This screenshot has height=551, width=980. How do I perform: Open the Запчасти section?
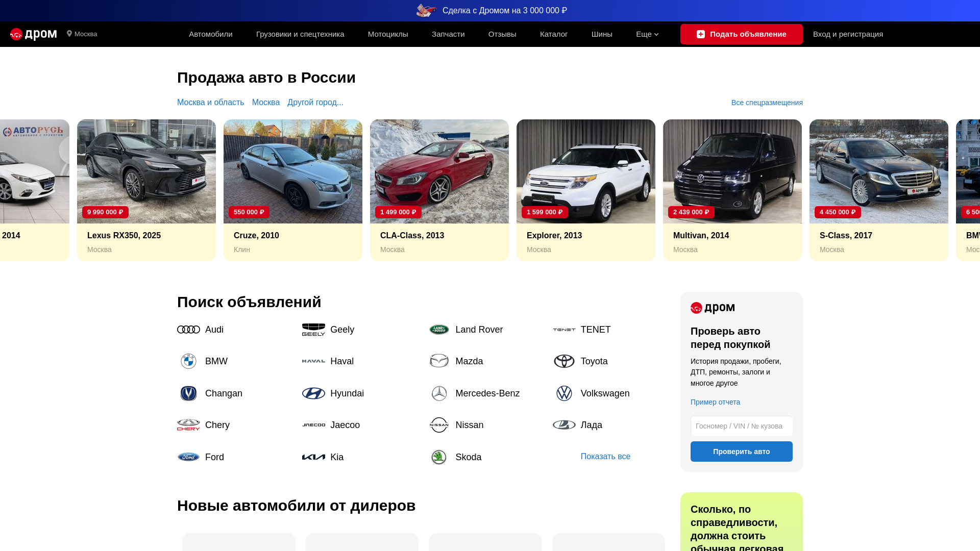(448, 34)
